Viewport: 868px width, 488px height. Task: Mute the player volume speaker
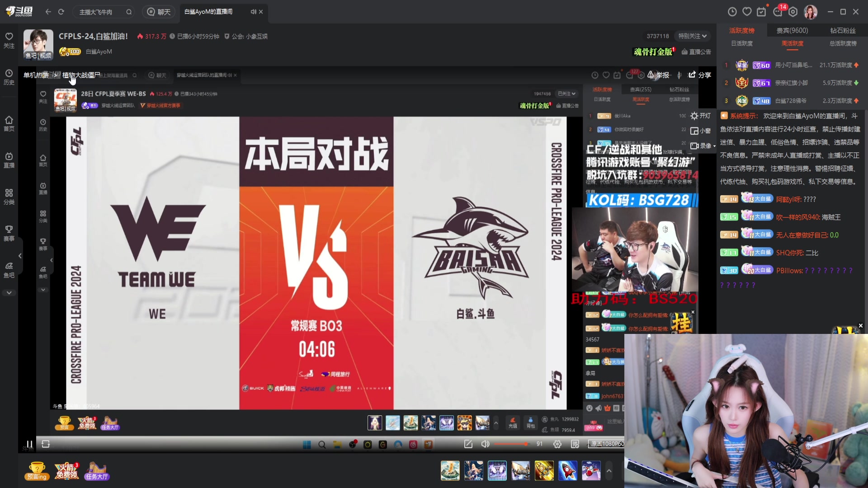click(x=485, y=444)
